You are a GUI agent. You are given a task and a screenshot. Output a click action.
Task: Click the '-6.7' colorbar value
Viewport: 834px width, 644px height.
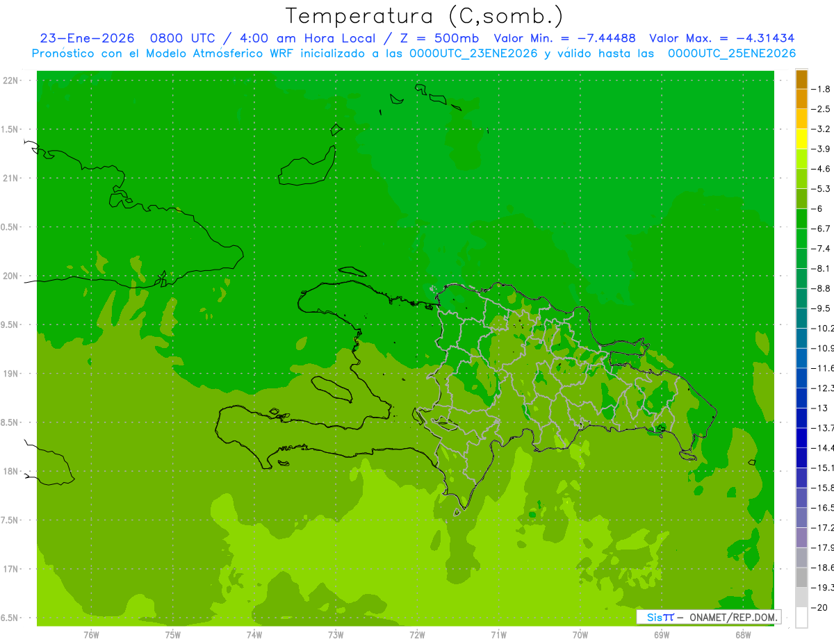[x=821, y=229]
